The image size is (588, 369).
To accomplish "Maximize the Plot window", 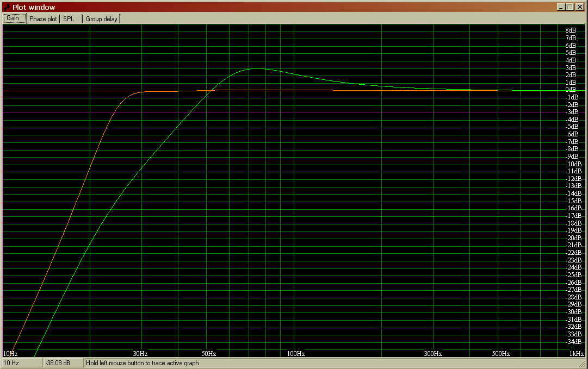I will coord(570,7).
